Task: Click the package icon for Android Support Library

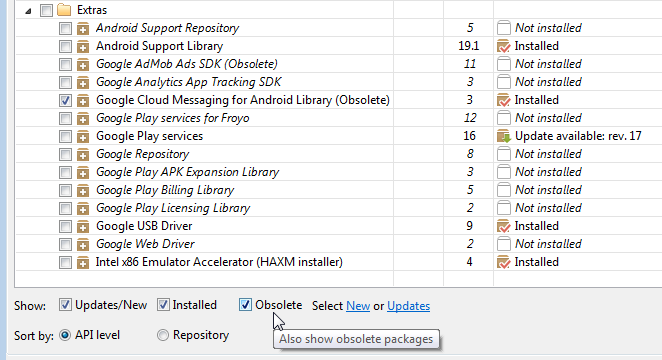Action: pos(83,46)
